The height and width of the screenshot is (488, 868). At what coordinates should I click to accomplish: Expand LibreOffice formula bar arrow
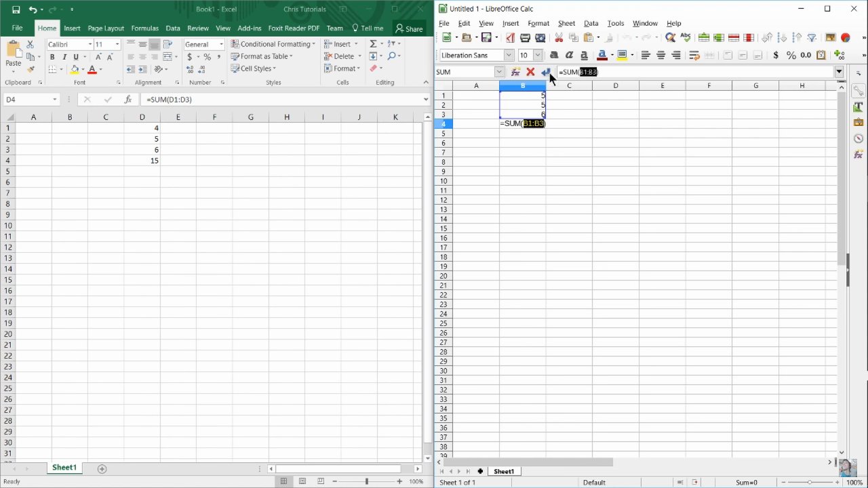pyautogui.click(x=839, y=72)
